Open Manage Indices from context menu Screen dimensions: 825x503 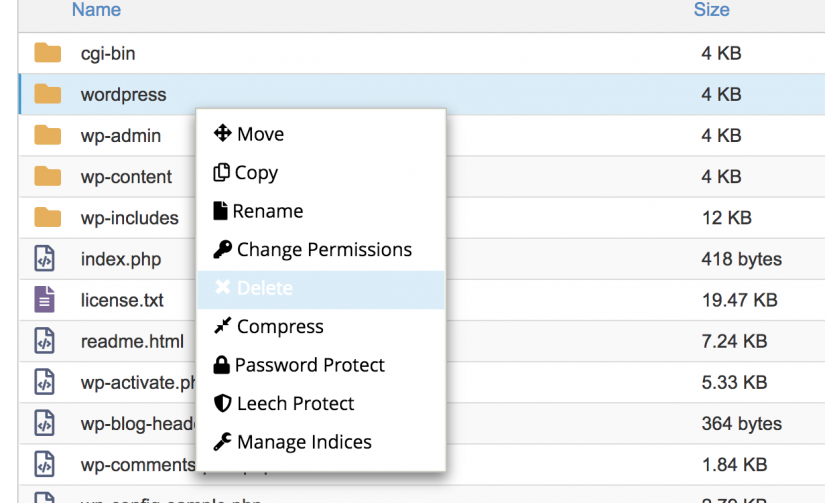pyautogui.click(x=321, y=441)
